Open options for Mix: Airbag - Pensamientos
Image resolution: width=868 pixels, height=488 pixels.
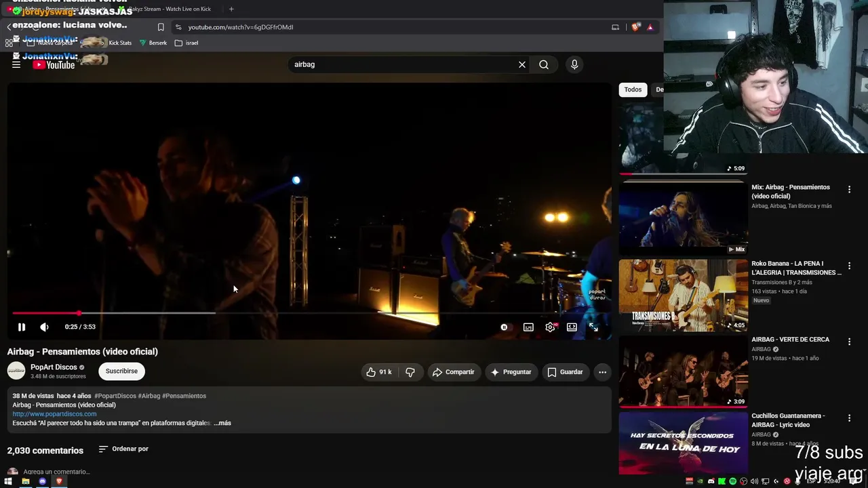[x=849, y=189]
